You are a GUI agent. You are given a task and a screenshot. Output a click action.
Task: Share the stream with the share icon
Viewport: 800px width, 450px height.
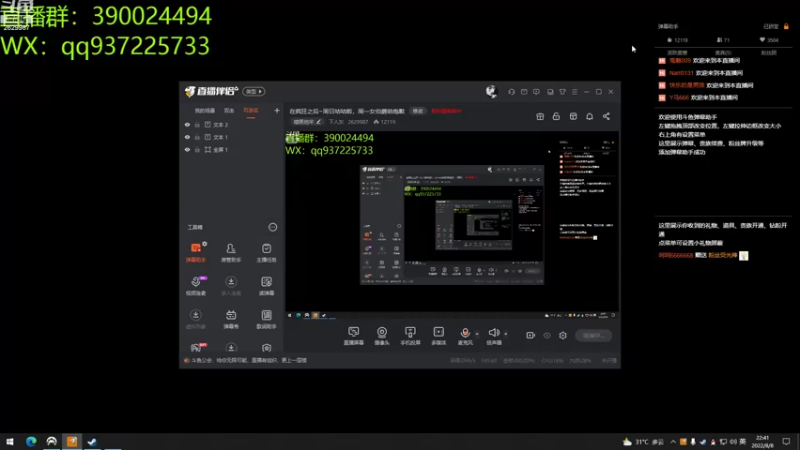[606, 116]
